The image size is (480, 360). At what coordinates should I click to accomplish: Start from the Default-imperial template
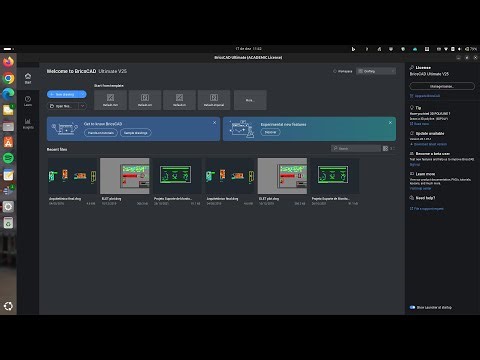point(214,100)
